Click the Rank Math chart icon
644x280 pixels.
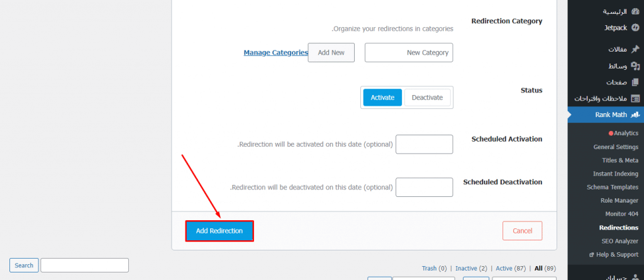635,115
